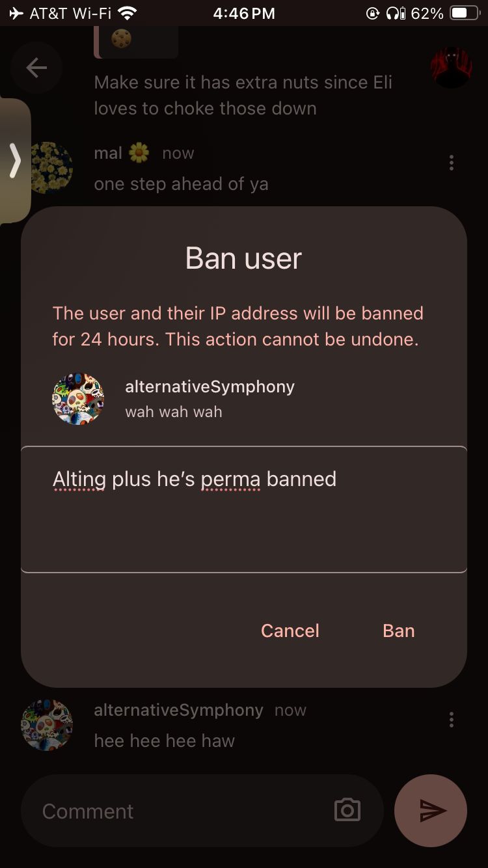Open the side drawer chevron handle
The height and width of the screenshot is (868, 488).
[15, 160]
